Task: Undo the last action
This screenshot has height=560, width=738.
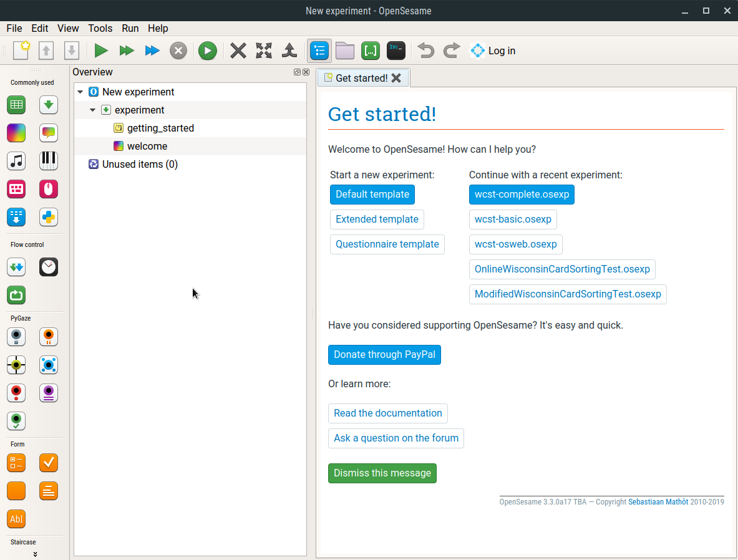Action: point(426,51)
